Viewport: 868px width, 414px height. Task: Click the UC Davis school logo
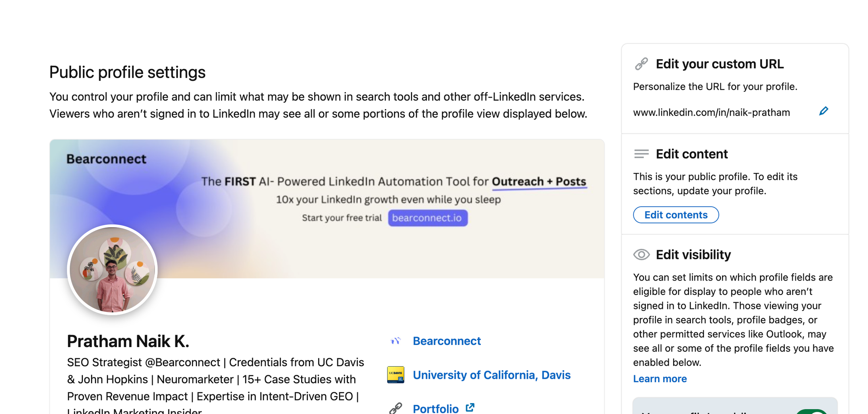click(395, 375)
